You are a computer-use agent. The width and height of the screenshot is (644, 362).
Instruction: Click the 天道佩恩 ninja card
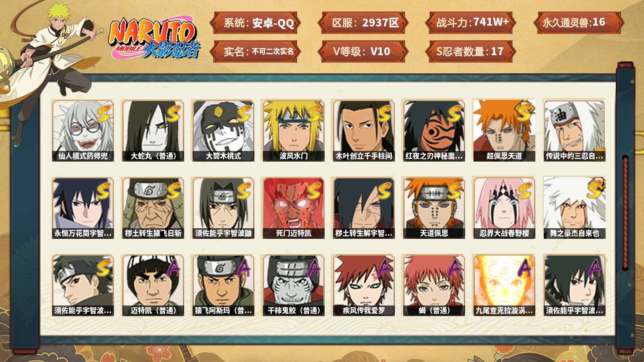click(434, 208)
